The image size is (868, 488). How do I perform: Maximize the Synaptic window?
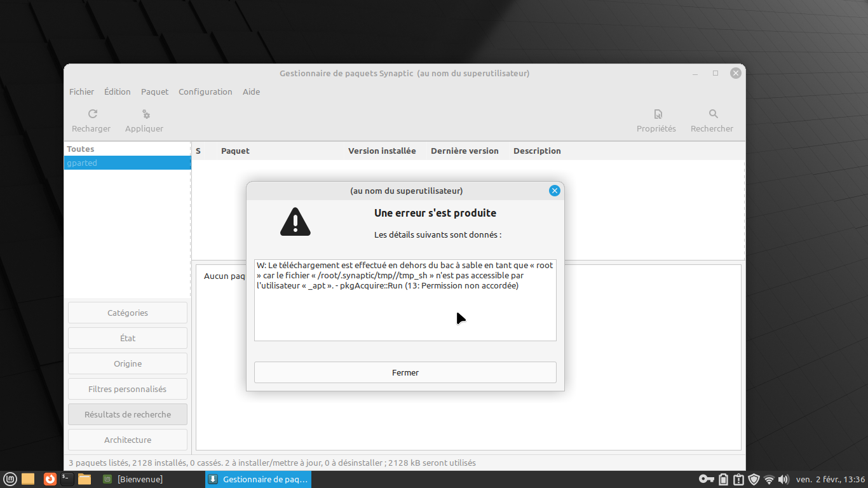click(x=715, y=73)
